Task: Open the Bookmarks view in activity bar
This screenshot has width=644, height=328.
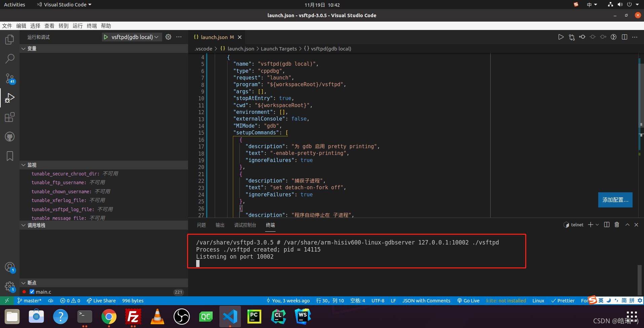Action: [x=10, y=156]
